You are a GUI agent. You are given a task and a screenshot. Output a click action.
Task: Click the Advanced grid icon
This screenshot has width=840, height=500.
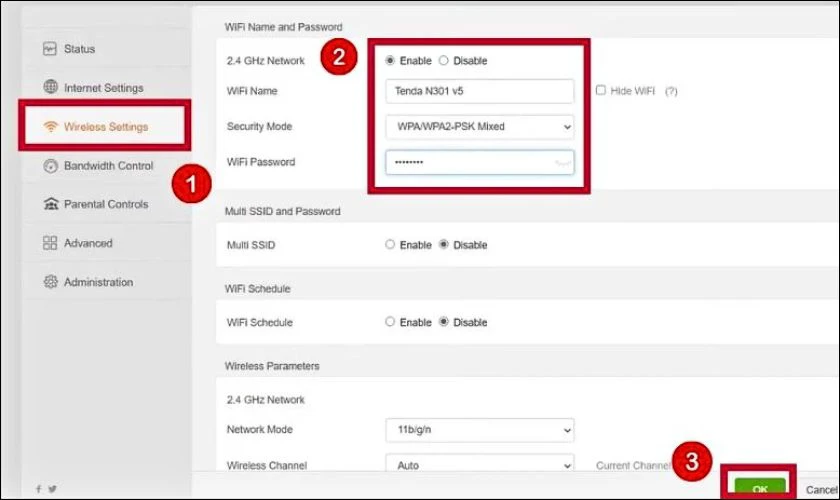click(50, 243)
